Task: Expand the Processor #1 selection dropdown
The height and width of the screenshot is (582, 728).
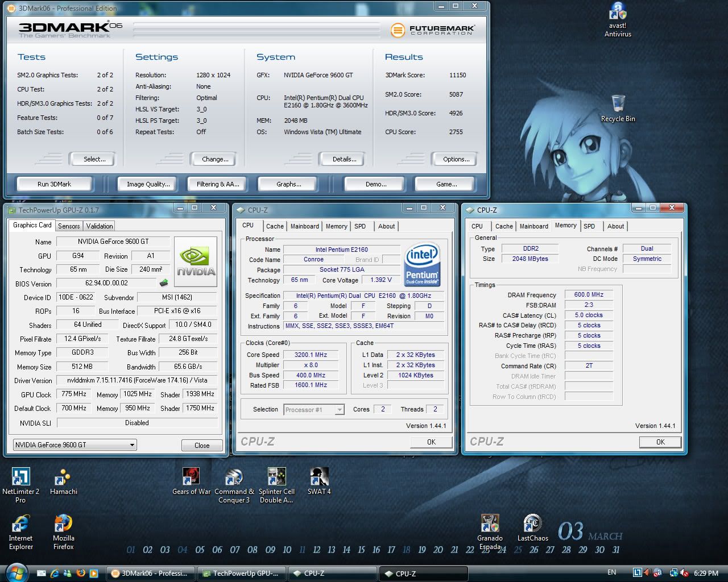Action: click(340, 410)
